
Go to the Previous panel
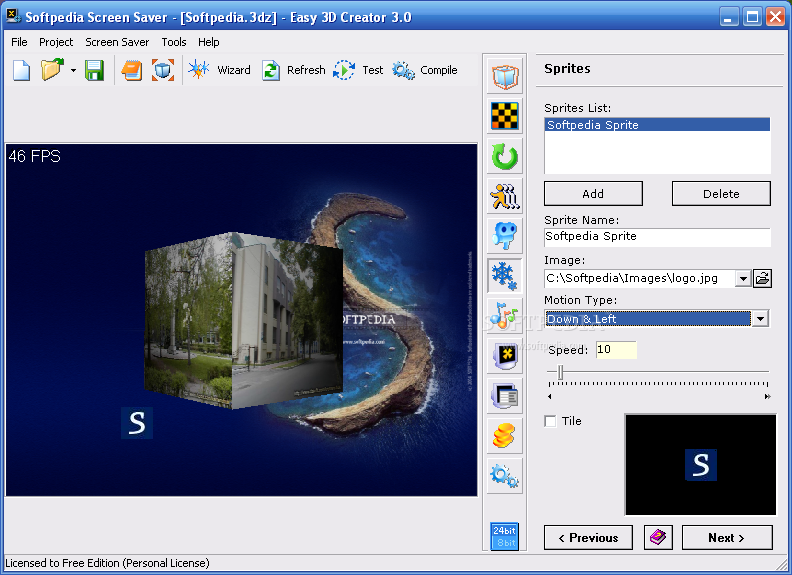pos(588,538)
